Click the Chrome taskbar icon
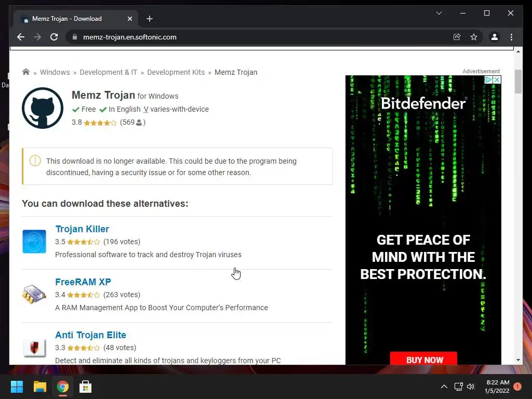The width and height of the screenshot is (532, 399). click(62, 387)
